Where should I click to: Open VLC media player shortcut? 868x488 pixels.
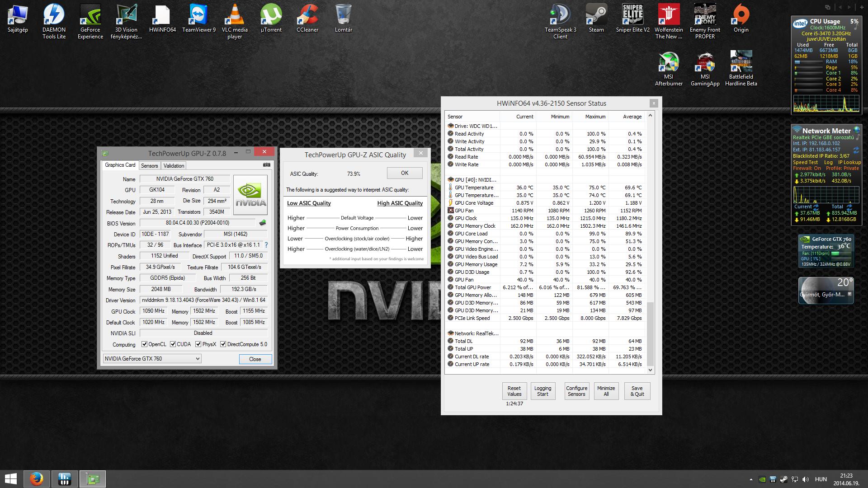[x=235, y=21]
